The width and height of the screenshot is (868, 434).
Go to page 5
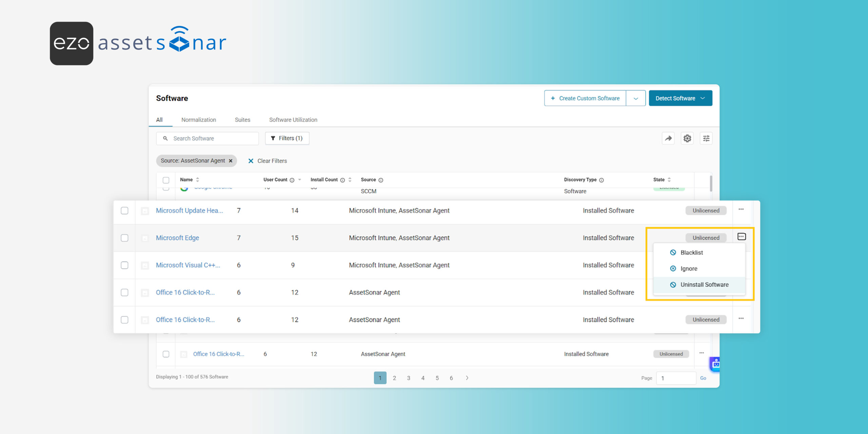[x=437, y=378]
